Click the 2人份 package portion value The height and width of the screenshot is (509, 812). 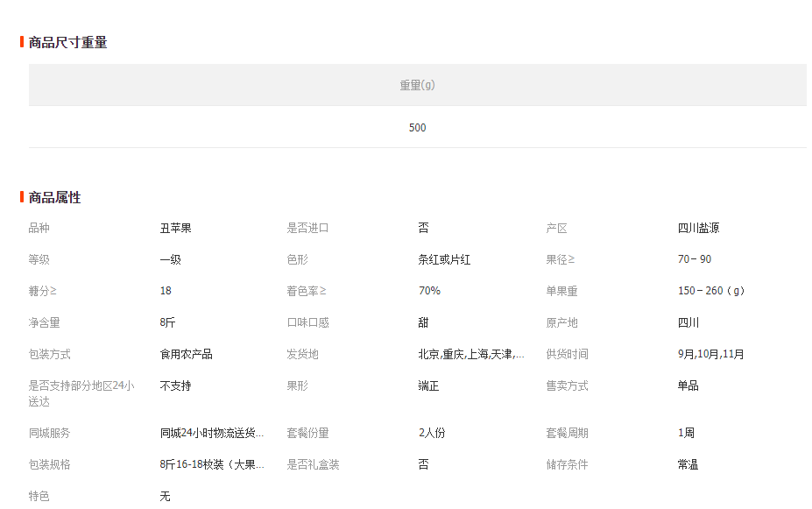point(431,433)
